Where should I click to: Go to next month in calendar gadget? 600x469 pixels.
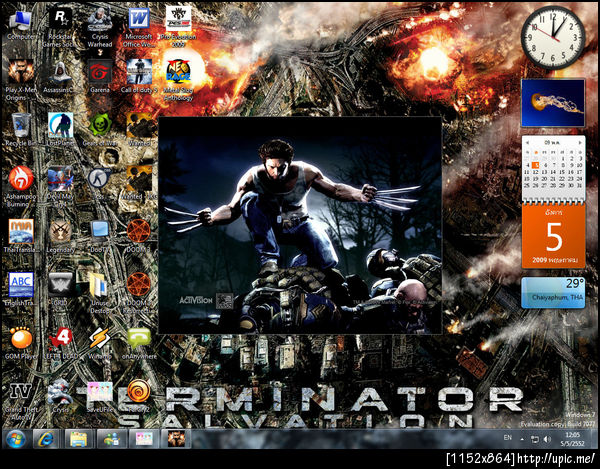coord(580,142)
